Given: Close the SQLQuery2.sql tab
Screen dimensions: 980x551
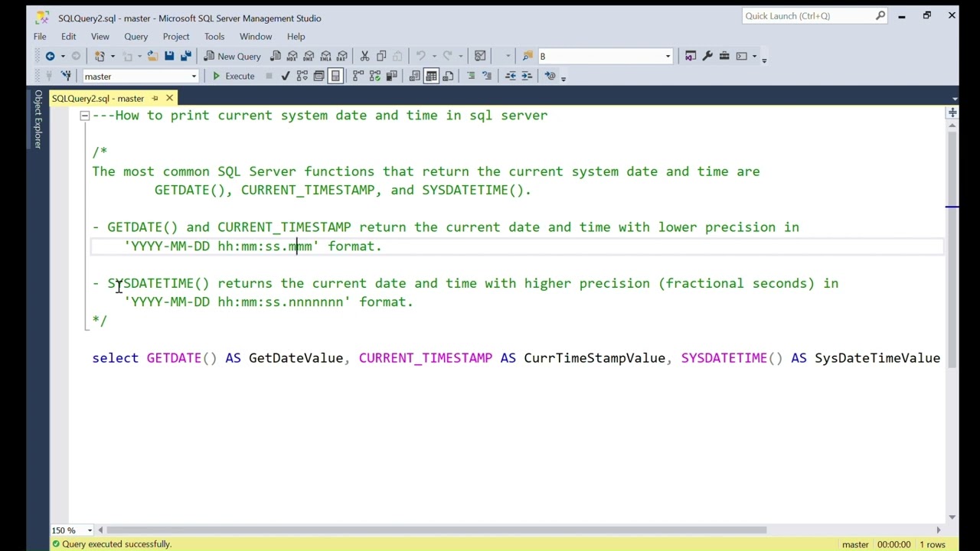Looking at the screenshot, I should 169,98.
